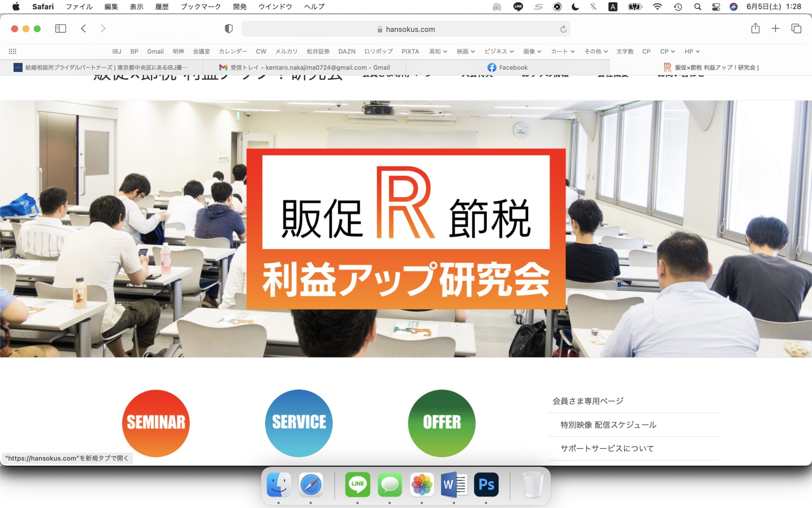Viewport: 812px width, 508px height.
Task: Open the Apple menu
Action: click(x=16, y=6)
